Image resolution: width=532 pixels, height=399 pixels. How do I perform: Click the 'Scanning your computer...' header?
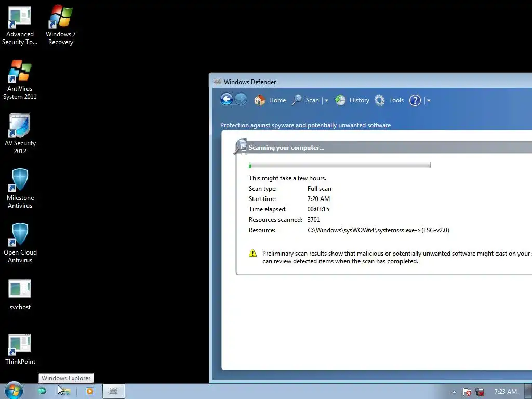[x=286, y=148]
